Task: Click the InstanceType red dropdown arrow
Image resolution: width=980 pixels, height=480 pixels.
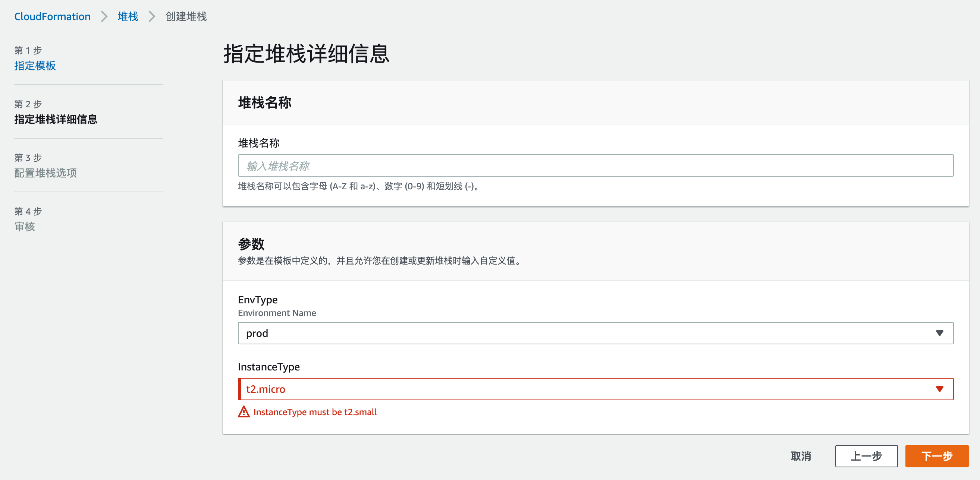Action: coord(939,389)
